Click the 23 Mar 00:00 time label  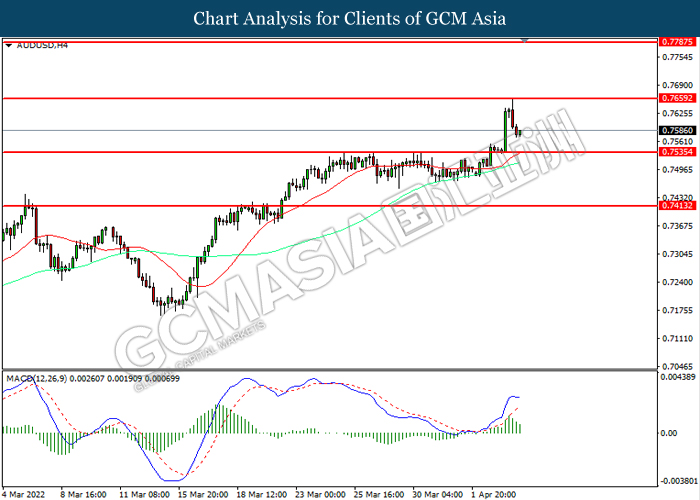pos(320,494)
